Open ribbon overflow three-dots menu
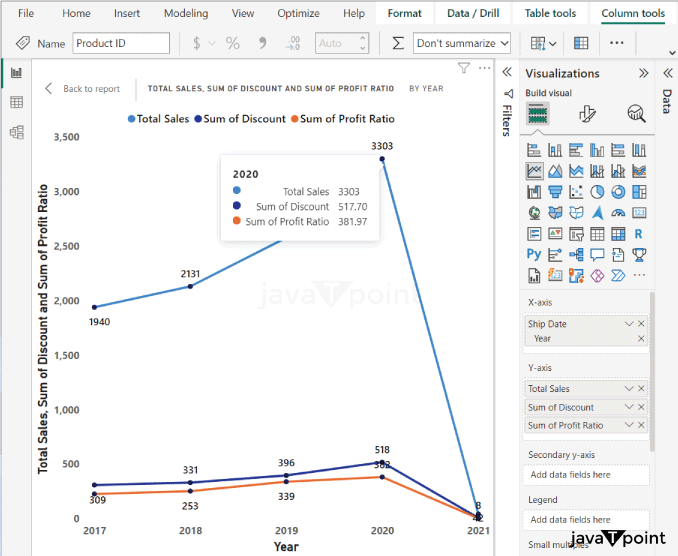The image size is (678, 556). (x=616, y=43)
